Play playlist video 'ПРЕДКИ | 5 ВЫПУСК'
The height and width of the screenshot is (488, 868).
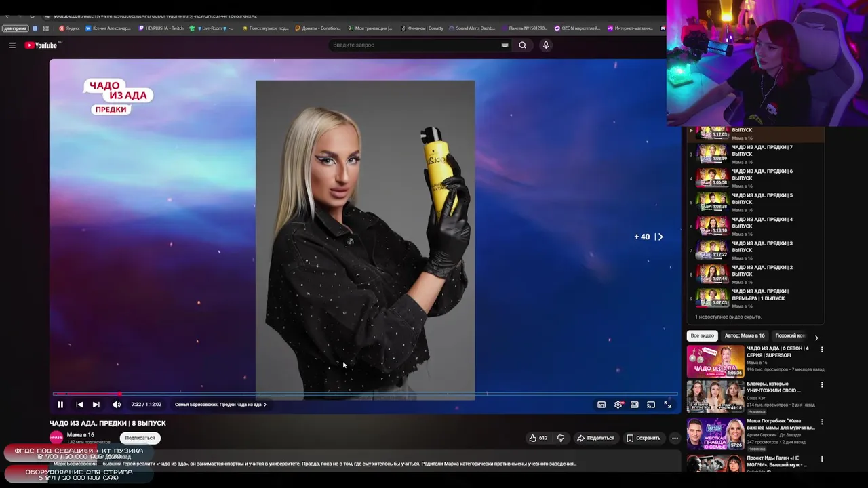click(x=756, y=202)
